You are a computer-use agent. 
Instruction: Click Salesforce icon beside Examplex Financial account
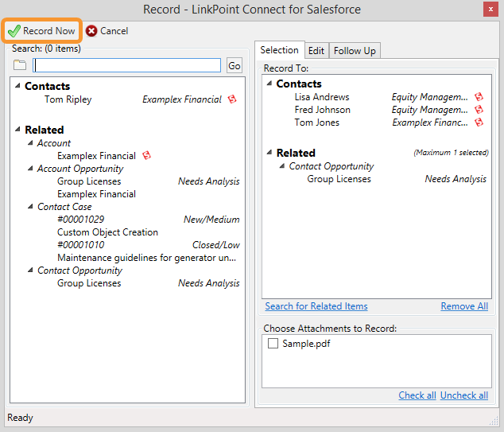146,156
